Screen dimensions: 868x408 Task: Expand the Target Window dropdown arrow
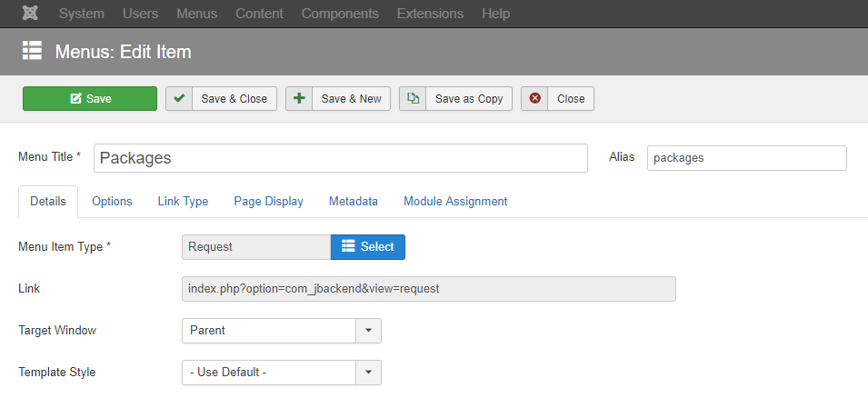point(368,331)
